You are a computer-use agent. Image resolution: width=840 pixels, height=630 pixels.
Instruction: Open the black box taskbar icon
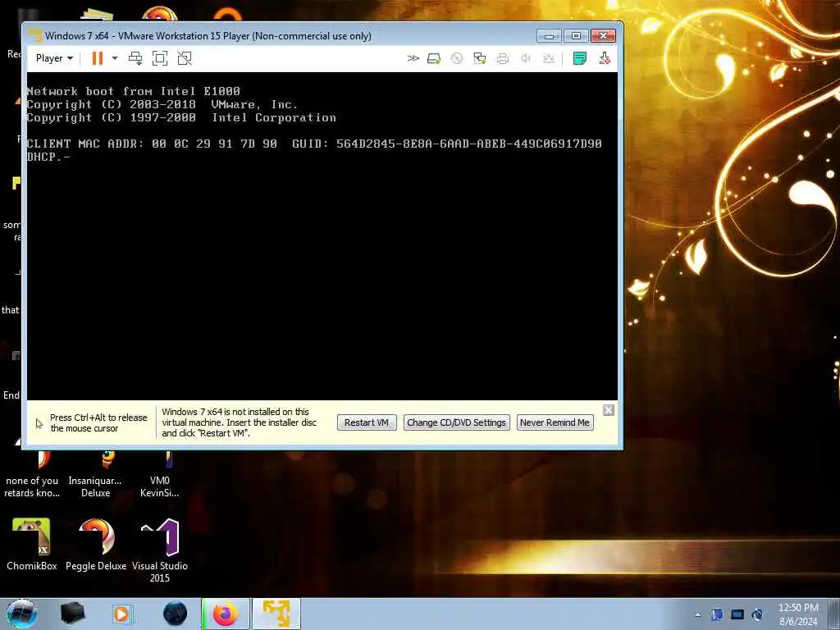73,614
